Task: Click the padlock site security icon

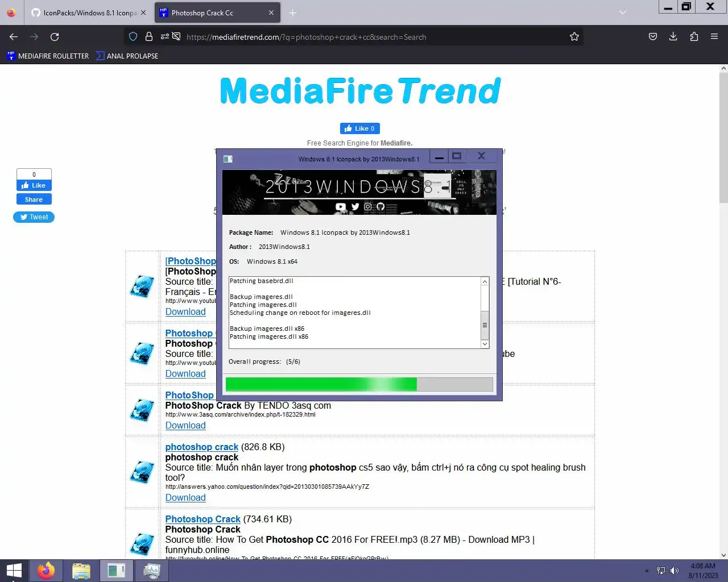Action: 149,37
